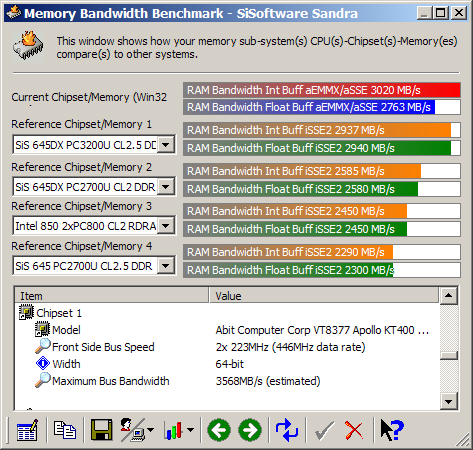This screenshot has height=450, width=473.
Task: Click magnifier icon beside Maximum Bus Bandwidth
Action: click(43, 380)
